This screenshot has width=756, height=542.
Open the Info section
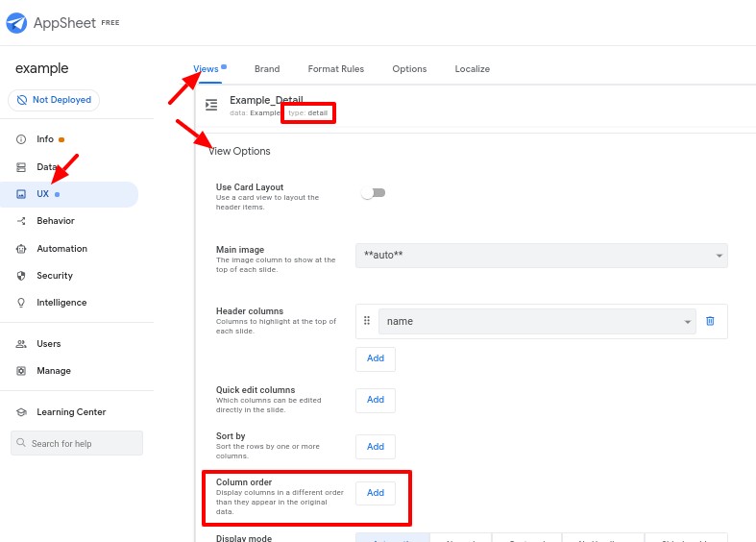[45, 139]
